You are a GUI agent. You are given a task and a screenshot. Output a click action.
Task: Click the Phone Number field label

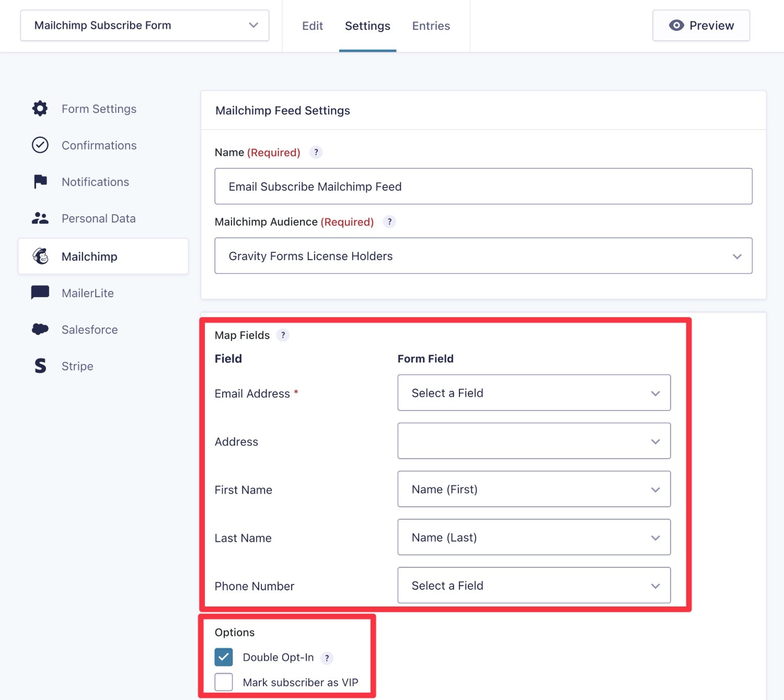tap(254, 586)
